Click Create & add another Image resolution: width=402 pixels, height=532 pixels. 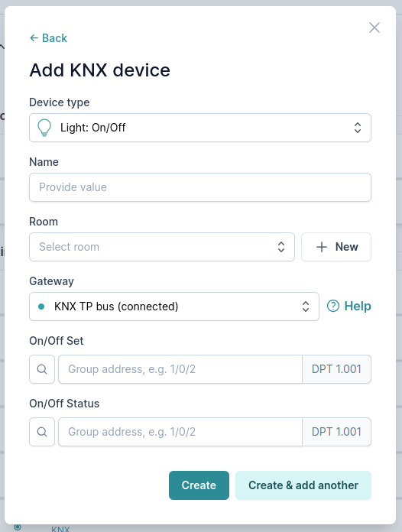(x=303, y=485)
